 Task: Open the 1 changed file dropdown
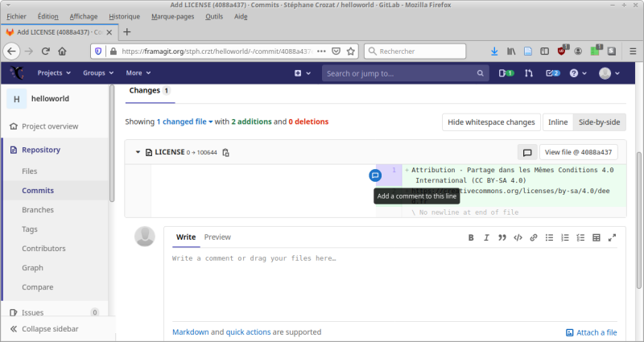click(184, 122)
